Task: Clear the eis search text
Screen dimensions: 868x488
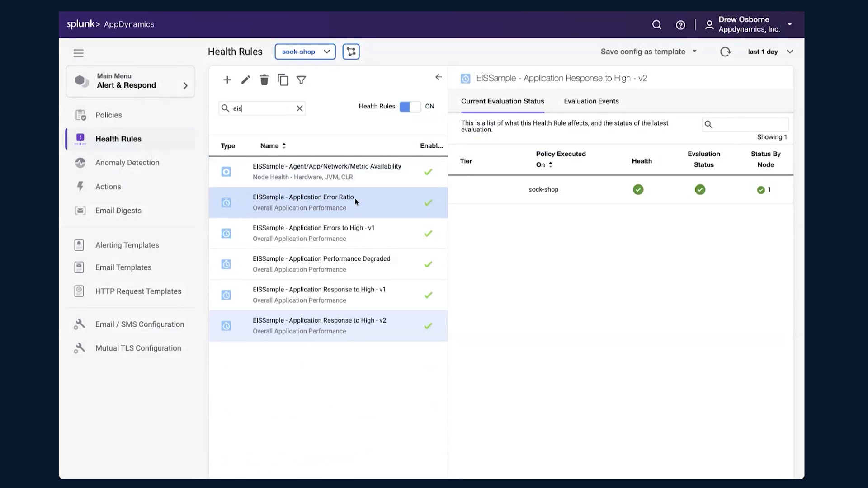Action: point(299,108)
